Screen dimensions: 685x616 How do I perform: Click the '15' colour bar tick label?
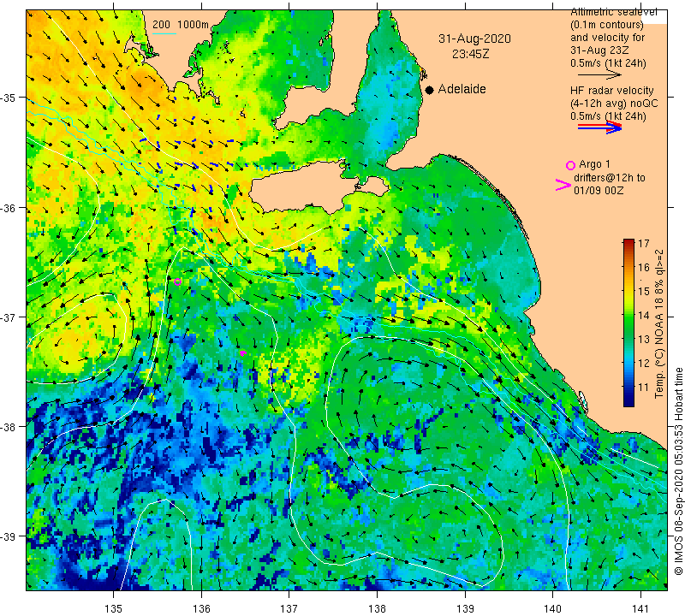(x=644, y=291)
